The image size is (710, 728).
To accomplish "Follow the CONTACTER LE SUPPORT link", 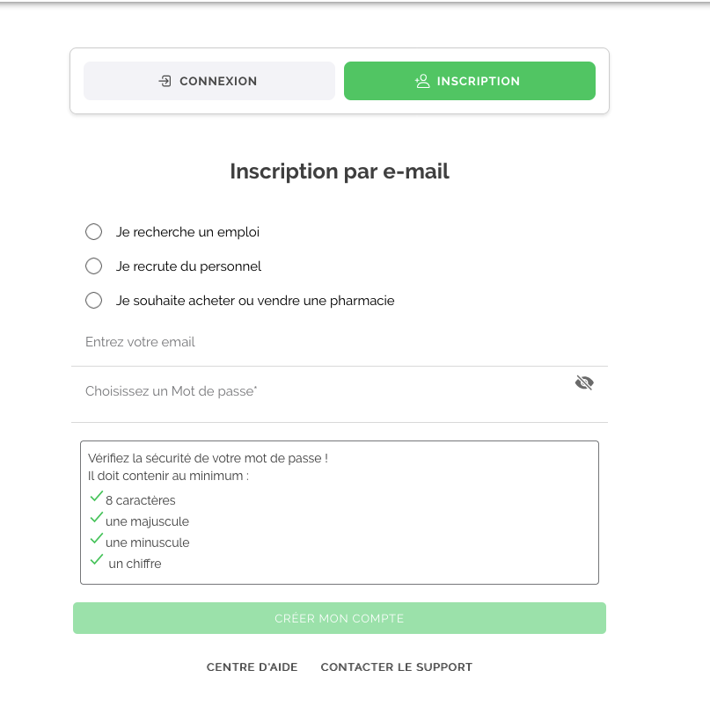I will click(397, 667).
